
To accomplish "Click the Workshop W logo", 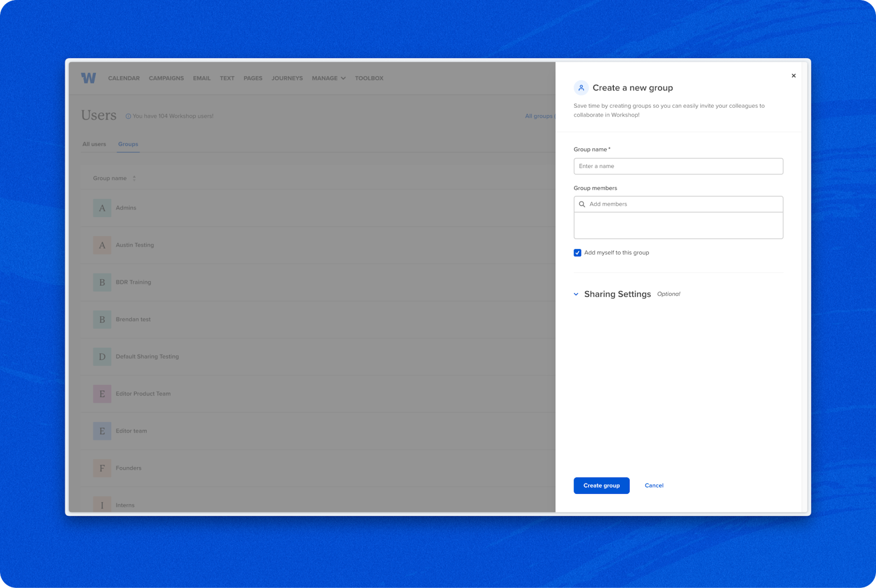I will tap(89, 78).
